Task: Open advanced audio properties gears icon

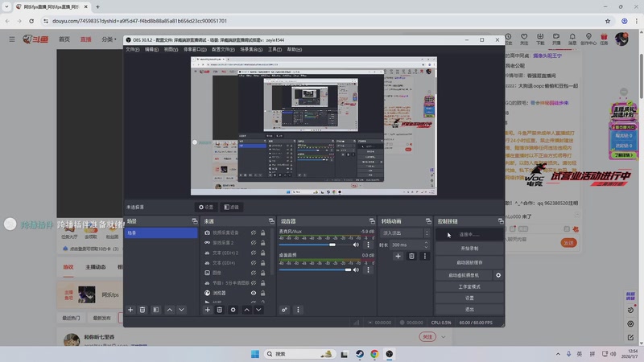Action: pyautogui.click(x=284, y=310)
